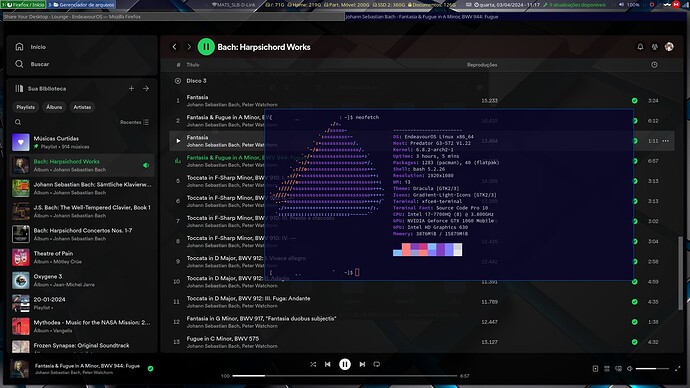Adjust the Spotify volume slider
The width and height of the screenshot is (690, 388).
[652, 369]
